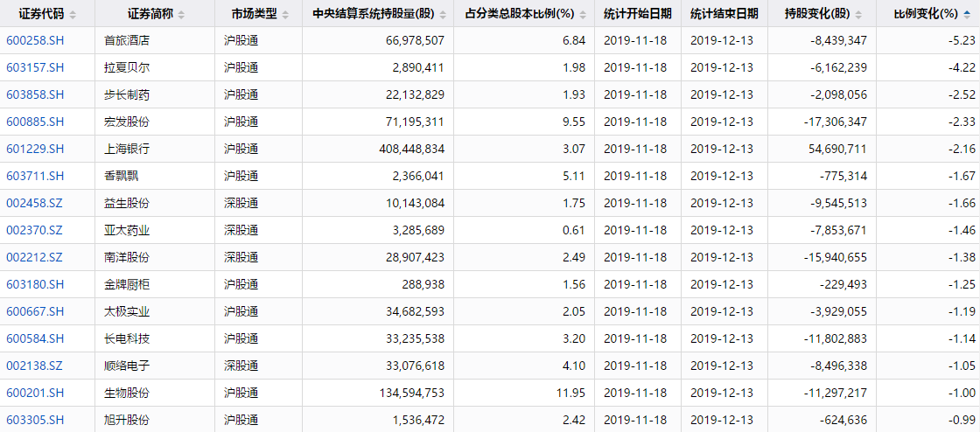Click the 首旅酒店 name cell

tap(154, 40)
